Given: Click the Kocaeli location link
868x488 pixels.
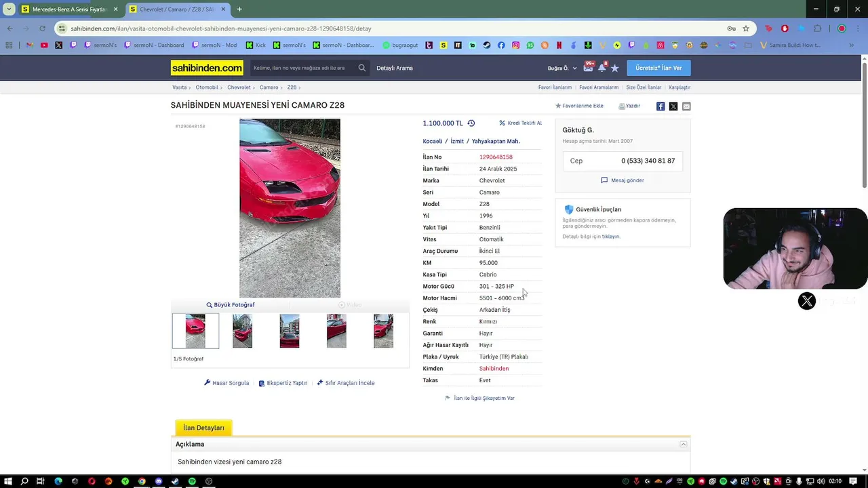Looking at the screenshot, I should click(x=433, y=141).
